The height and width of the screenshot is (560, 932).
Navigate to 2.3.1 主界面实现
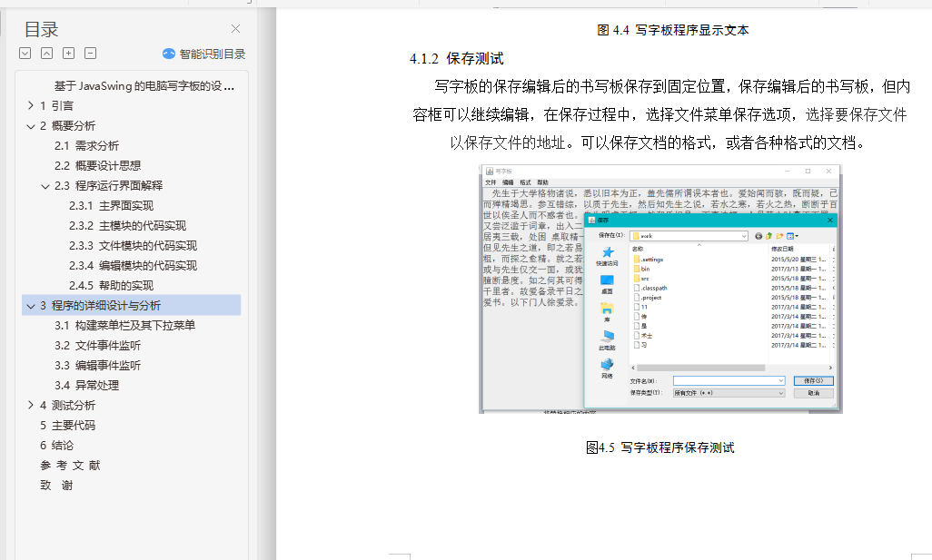coord(111,205)
